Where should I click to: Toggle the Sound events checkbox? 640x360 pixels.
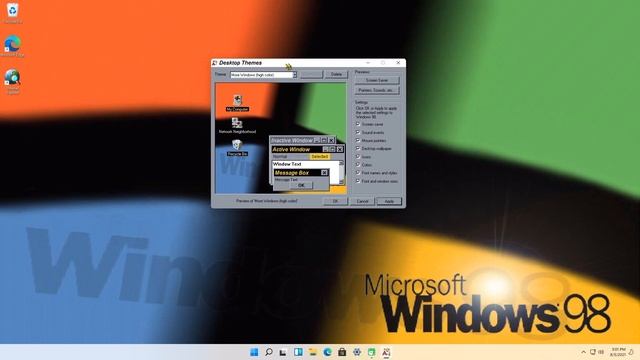[x=358, y=132]
